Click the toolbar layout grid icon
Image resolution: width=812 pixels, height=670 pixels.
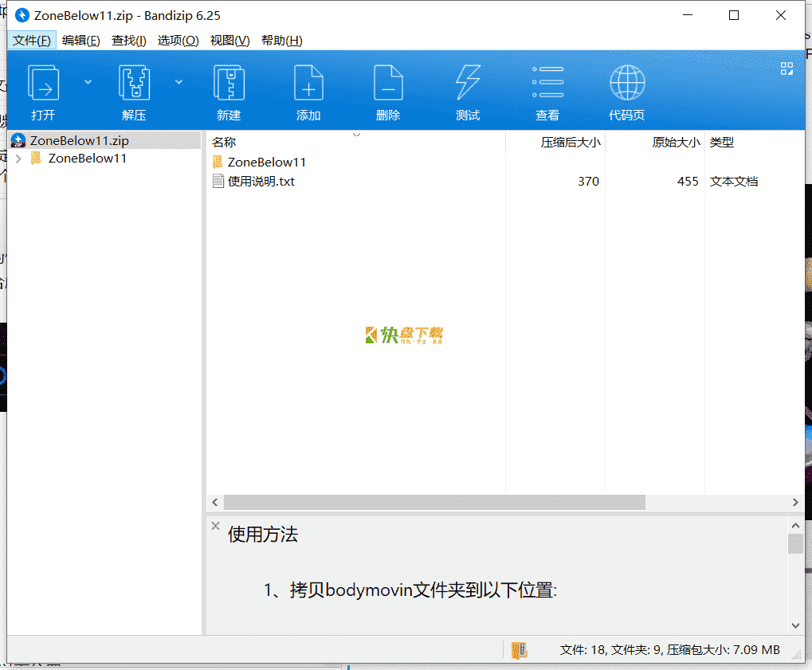(x=787, y=69)
